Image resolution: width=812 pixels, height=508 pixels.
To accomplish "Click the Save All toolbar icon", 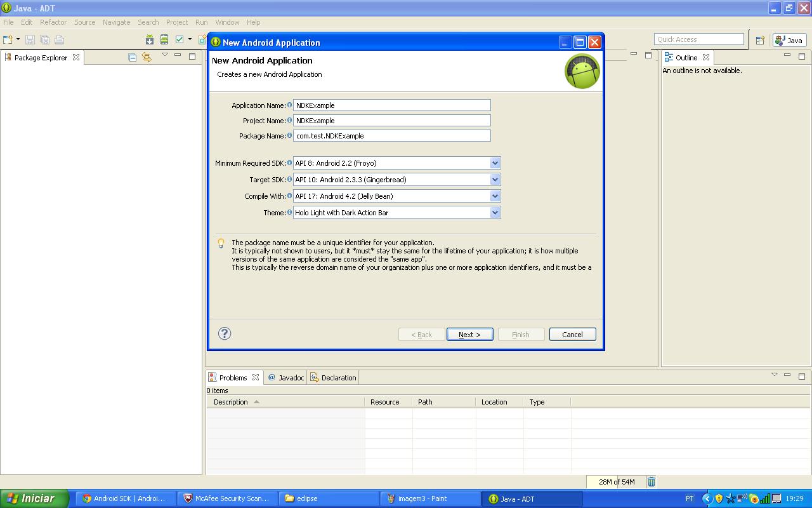I will click(44, 39).
